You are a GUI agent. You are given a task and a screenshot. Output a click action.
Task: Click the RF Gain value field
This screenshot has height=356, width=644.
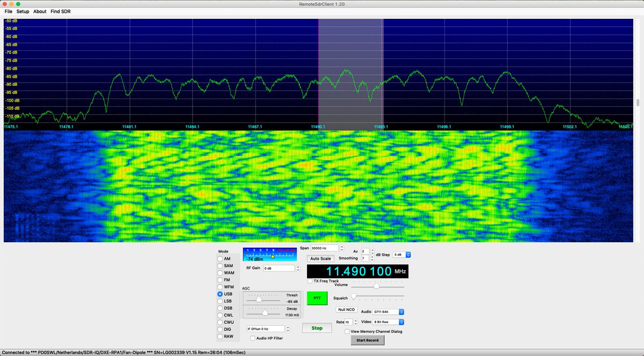point(279,268)
